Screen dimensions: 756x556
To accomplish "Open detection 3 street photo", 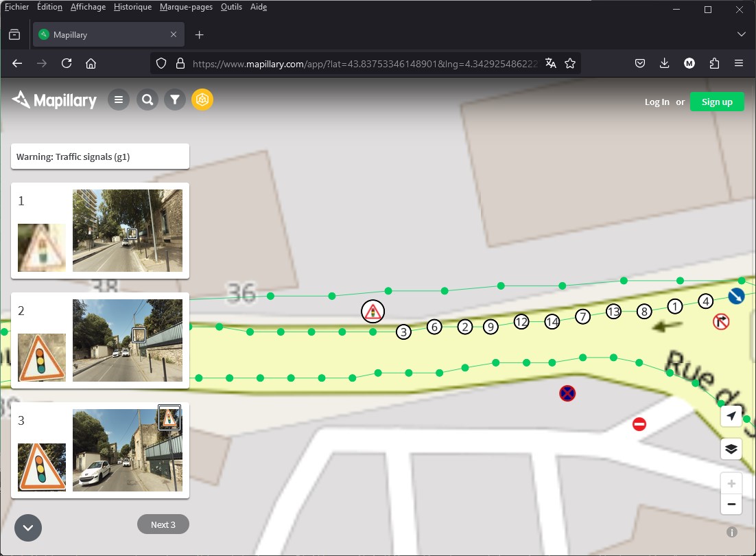I will 128,450.
